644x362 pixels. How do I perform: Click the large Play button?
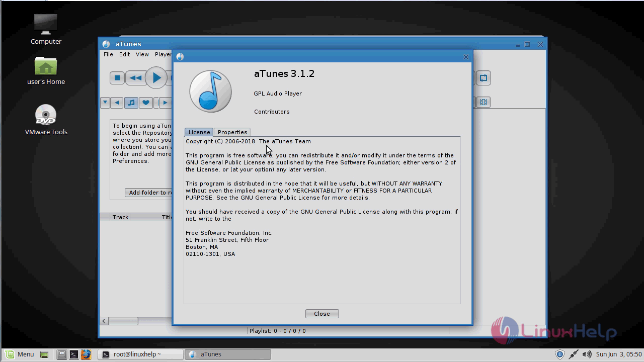tap(156, 78)
